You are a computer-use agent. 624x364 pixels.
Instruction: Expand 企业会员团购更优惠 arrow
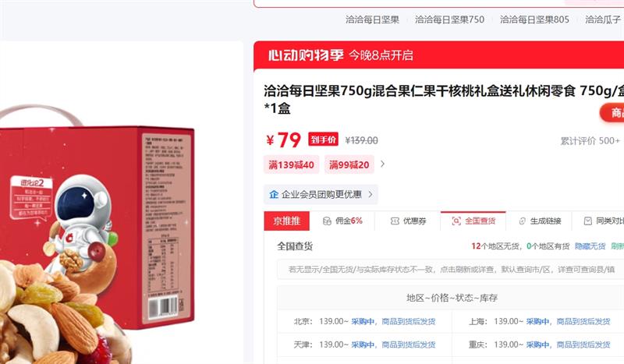pyautogui.click(x=370, y=194)
